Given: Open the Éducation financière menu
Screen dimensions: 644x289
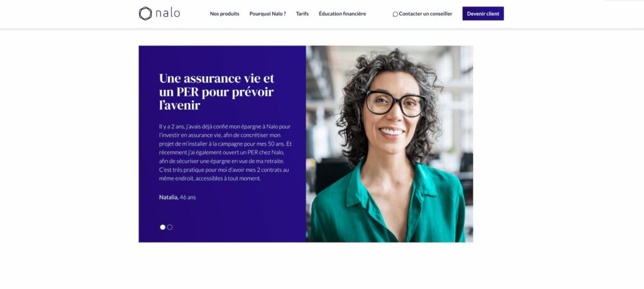Looking at the screenshot, I should click(x=342, y=14).
